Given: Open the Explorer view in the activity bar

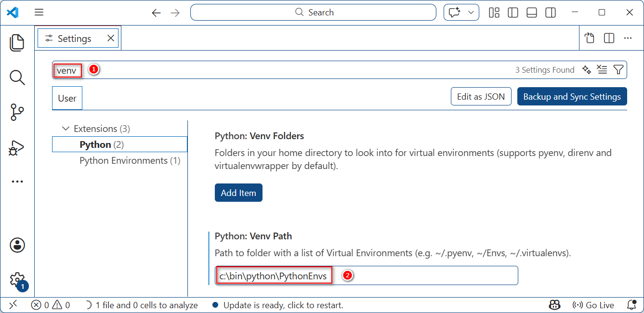Looking at the screenshot, I should click(x=17, y=42).
